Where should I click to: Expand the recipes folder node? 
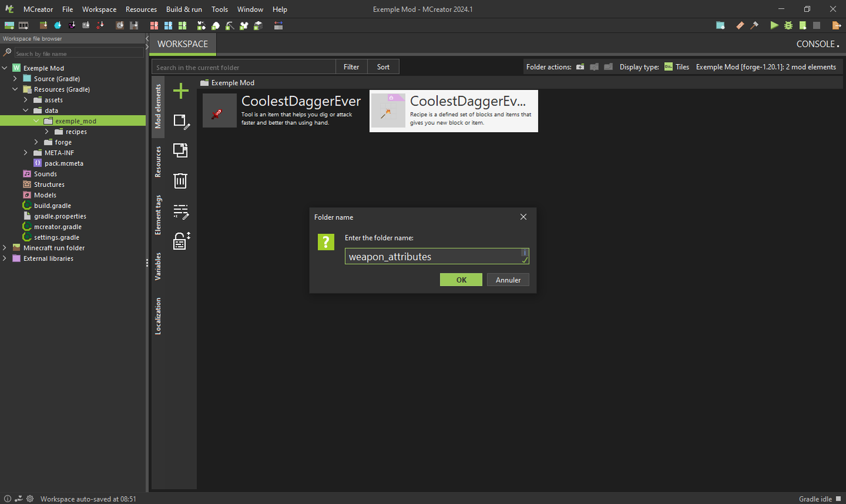click(x=47, y=131)
